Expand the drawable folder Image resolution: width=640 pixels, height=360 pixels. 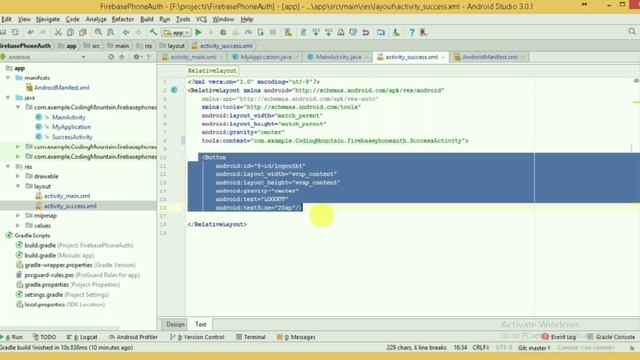click(x=18, y=176)
